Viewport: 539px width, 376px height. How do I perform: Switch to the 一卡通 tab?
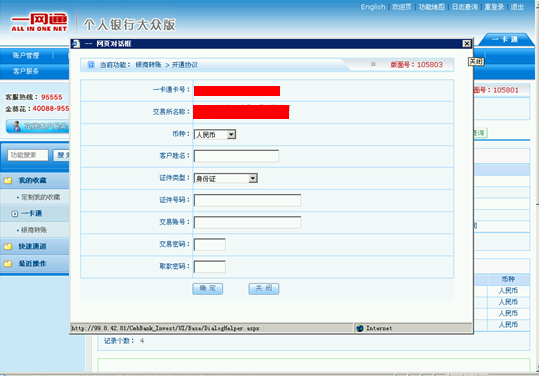click(504, 40)
